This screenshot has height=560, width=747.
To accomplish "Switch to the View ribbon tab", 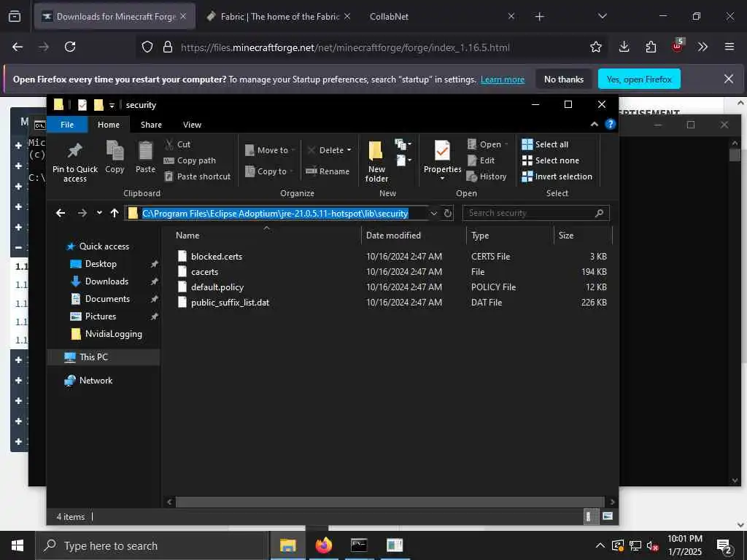I will (x=192, y=125).
